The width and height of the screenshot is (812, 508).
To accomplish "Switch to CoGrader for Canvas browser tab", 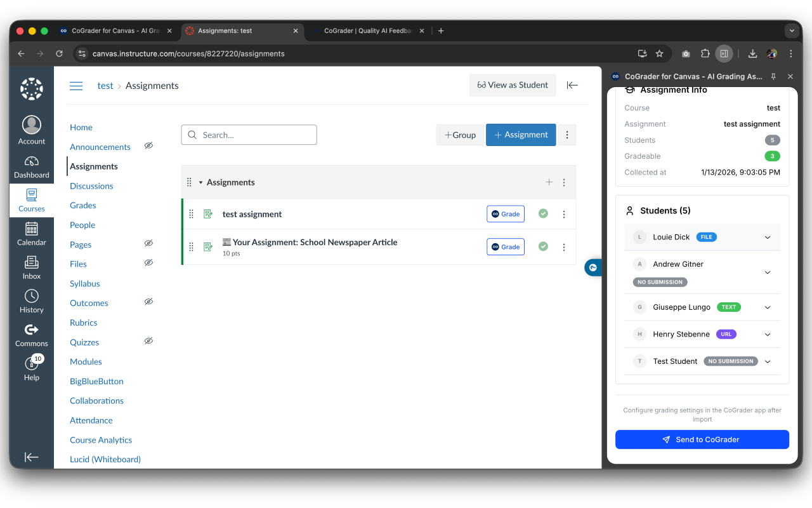I will coord(114,30).
